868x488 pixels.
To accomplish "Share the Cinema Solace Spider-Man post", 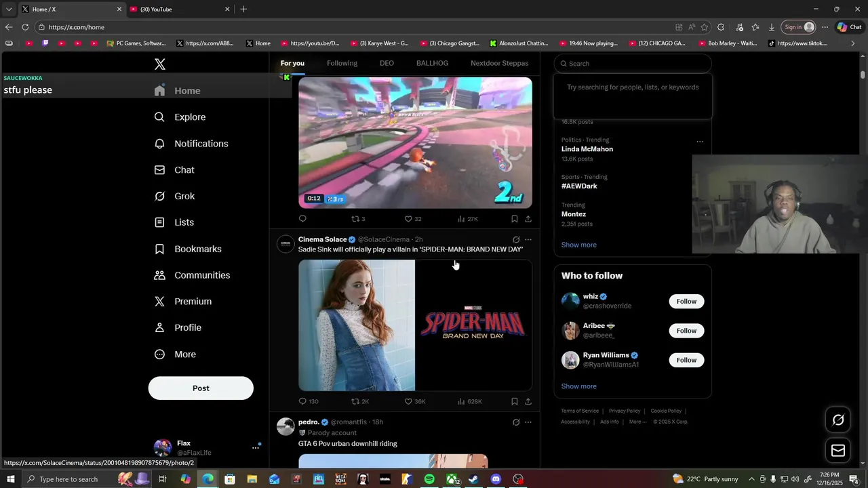I will coord(528,401).
